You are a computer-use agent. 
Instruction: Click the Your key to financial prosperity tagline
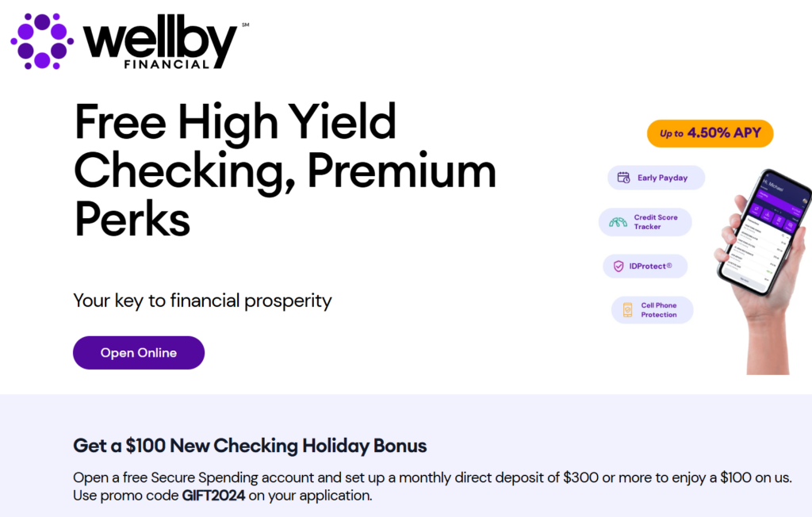202,301
